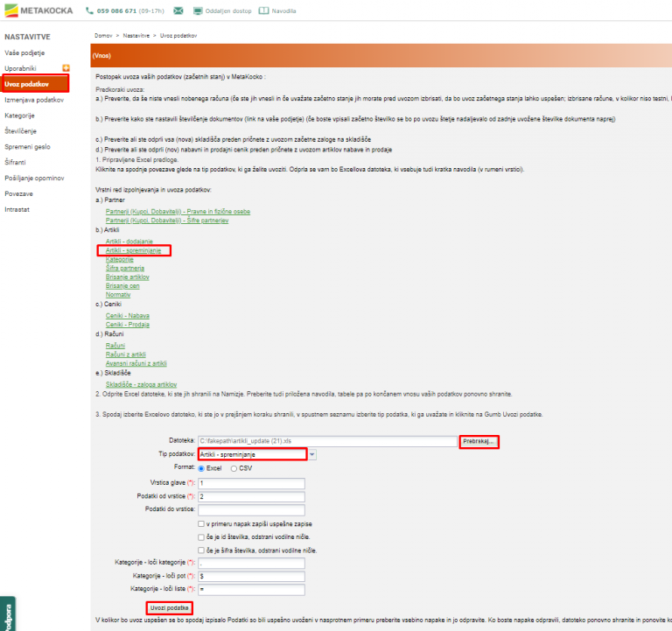Screen dimensions: 672x631
Task: Select the CSV format radio button
Action: (x=234, y=468)
